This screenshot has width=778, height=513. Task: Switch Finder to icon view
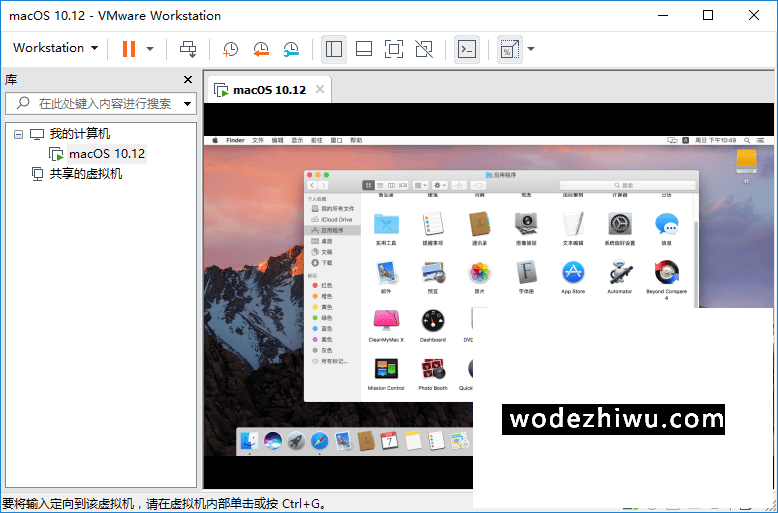(368, 185)
